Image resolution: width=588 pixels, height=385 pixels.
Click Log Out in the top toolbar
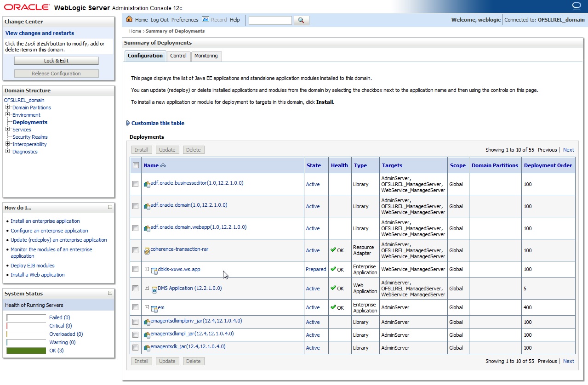click(x=160, y=20)
